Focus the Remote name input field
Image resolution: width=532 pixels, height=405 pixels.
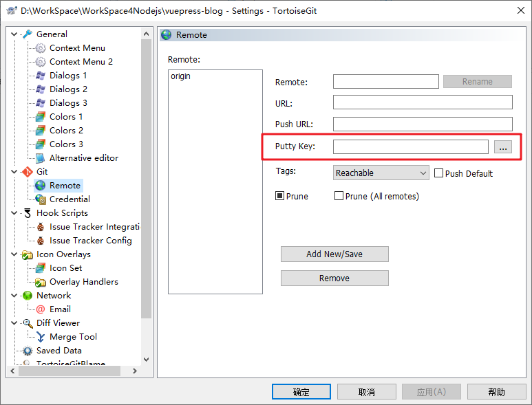point(386,82)
